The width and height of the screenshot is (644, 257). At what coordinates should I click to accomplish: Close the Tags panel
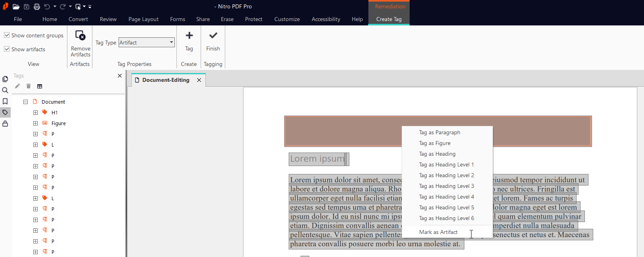[120, 75]
